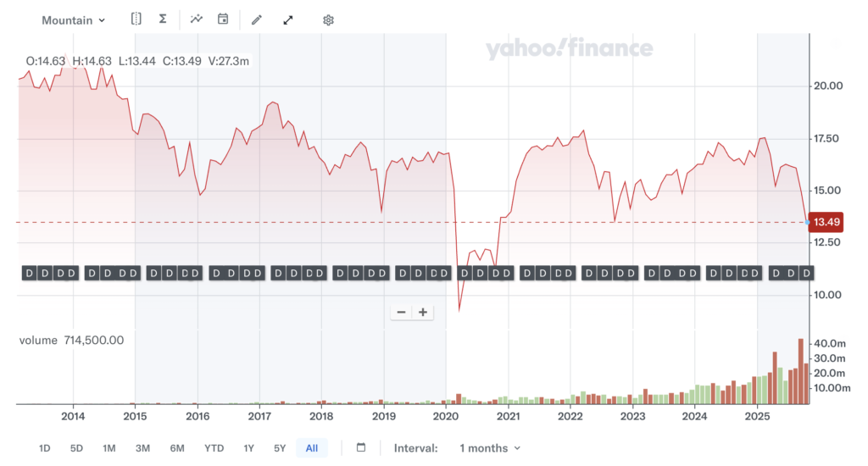Screen dimensions: 868x466
Task: Select the YTD time range
Action: click(214, 448)
